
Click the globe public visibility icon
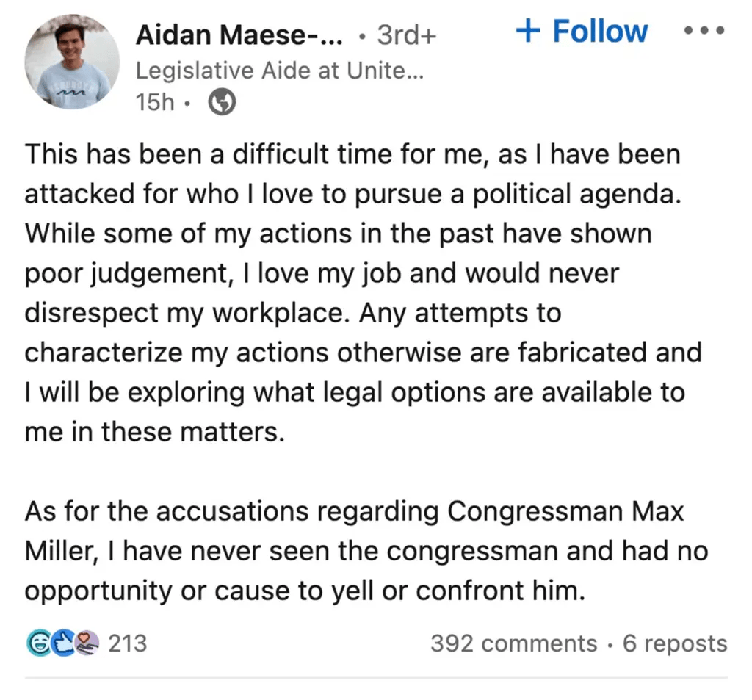click(222, 103)
